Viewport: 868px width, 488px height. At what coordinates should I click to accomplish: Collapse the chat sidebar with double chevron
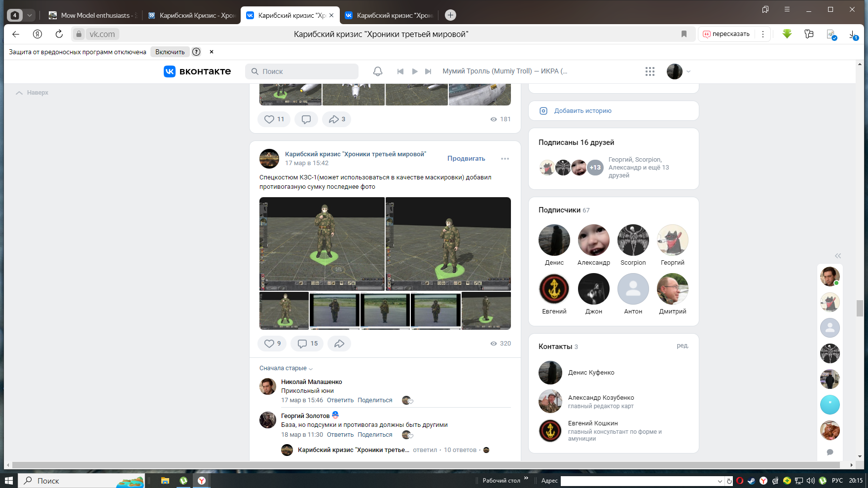(x=838, y=256)
